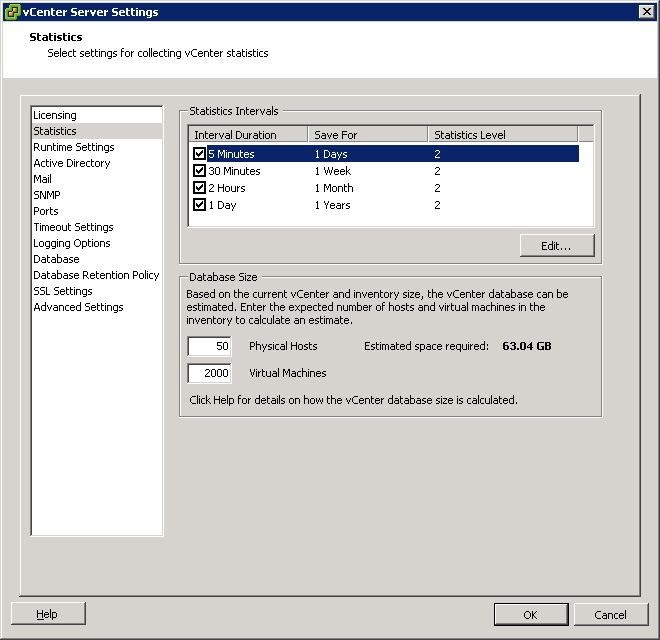Toggle the 1 Day interval checkbox
The width and height of the screenshot is (660, 640).
(199, 205)
